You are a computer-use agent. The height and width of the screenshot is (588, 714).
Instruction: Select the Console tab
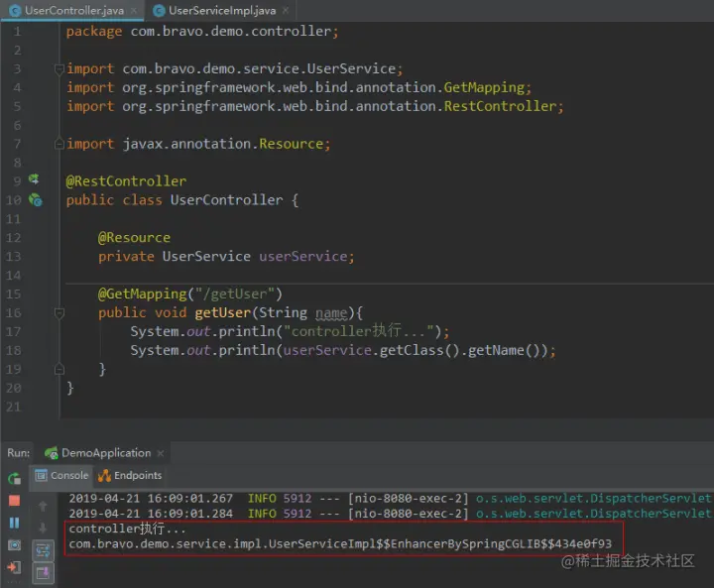click(x=61, y=476)
